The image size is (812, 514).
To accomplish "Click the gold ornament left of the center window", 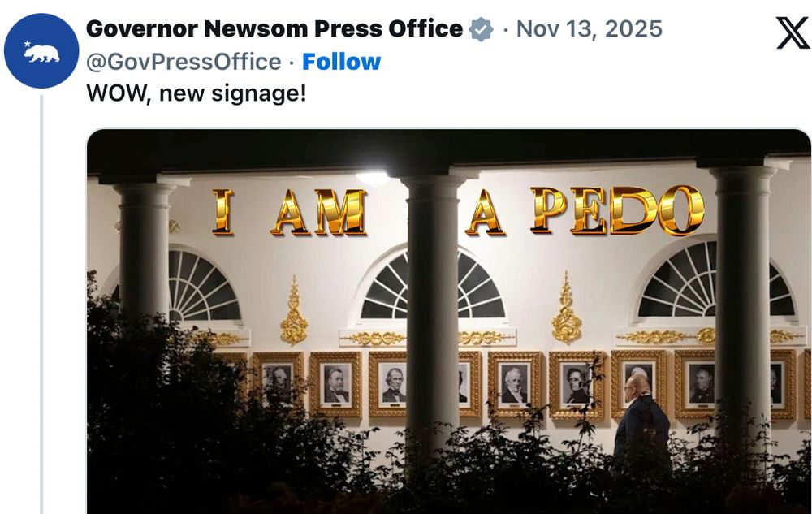I will (294, 310).
